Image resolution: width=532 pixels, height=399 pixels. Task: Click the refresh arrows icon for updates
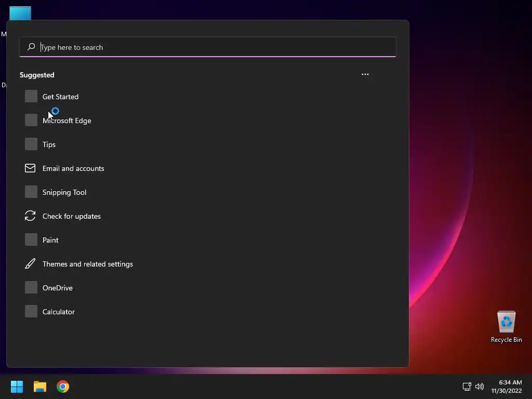30,216
